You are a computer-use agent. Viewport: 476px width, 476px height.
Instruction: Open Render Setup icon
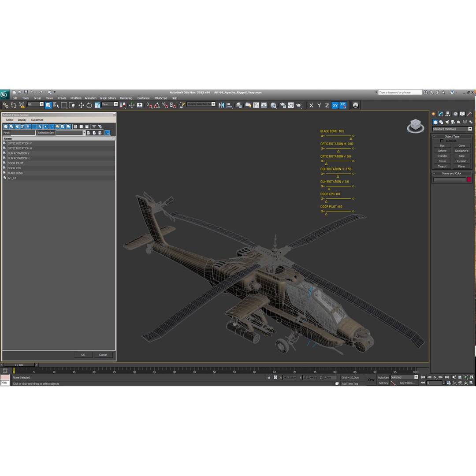pos(283,105)
